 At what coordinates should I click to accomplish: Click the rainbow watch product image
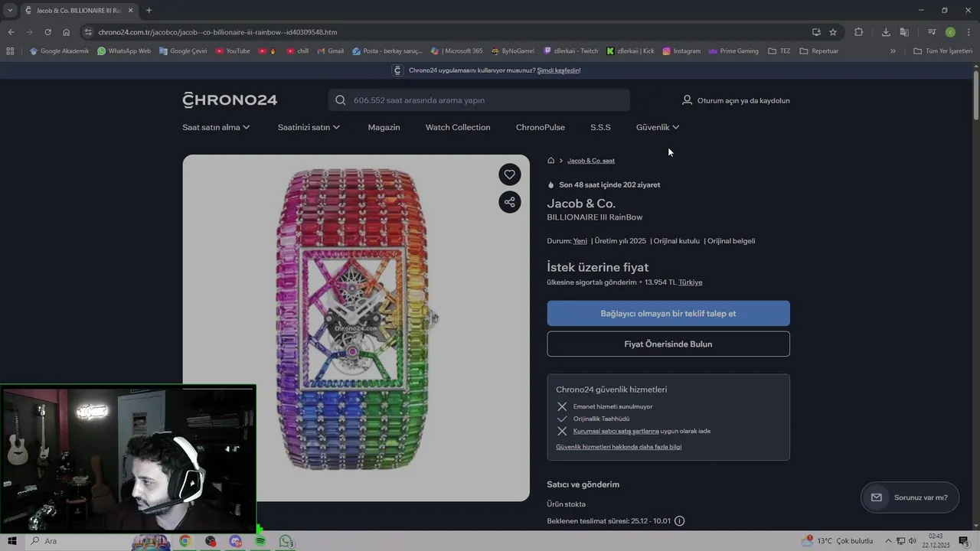coord(356,328)
